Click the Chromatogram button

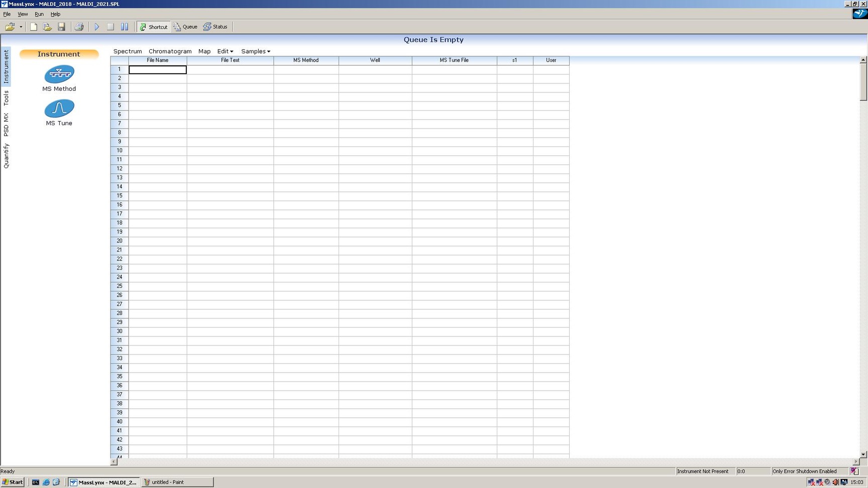pos(170,51)
